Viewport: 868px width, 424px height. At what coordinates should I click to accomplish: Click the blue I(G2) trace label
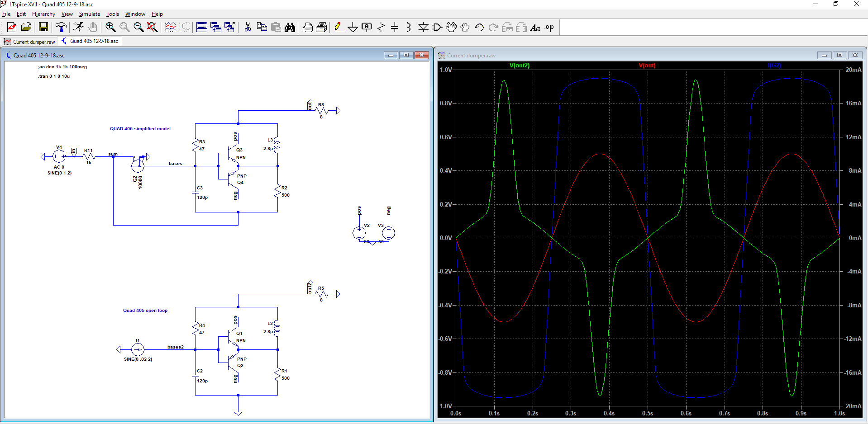click(x=774, y=65)
